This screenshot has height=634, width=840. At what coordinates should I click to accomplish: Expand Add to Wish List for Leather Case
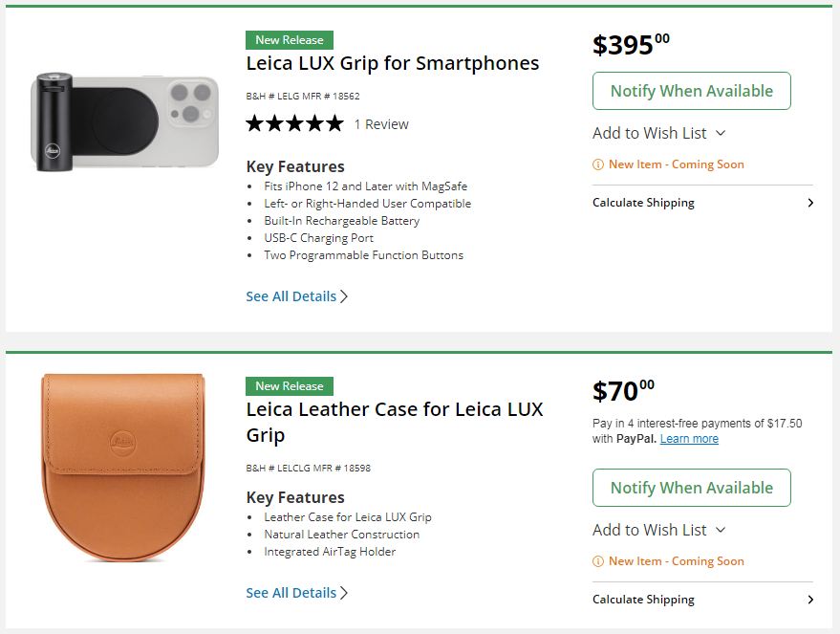click(658, 530)
